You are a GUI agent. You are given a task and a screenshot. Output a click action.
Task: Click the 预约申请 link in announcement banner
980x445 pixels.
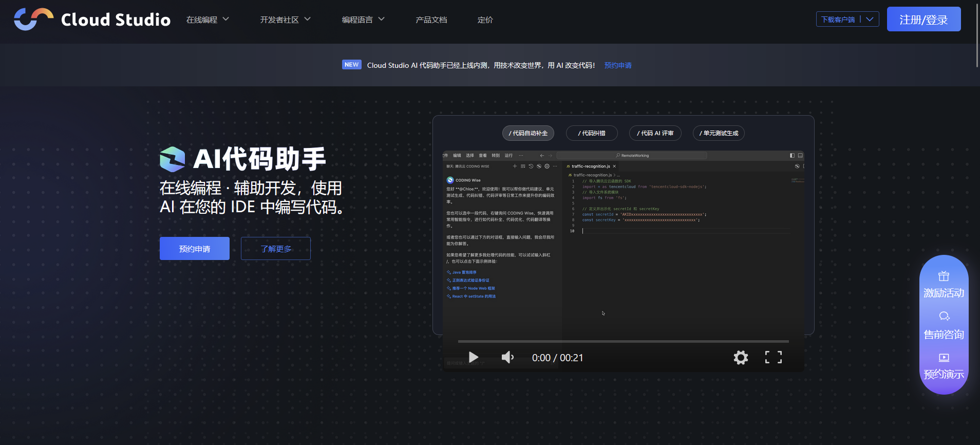point(618,65)
